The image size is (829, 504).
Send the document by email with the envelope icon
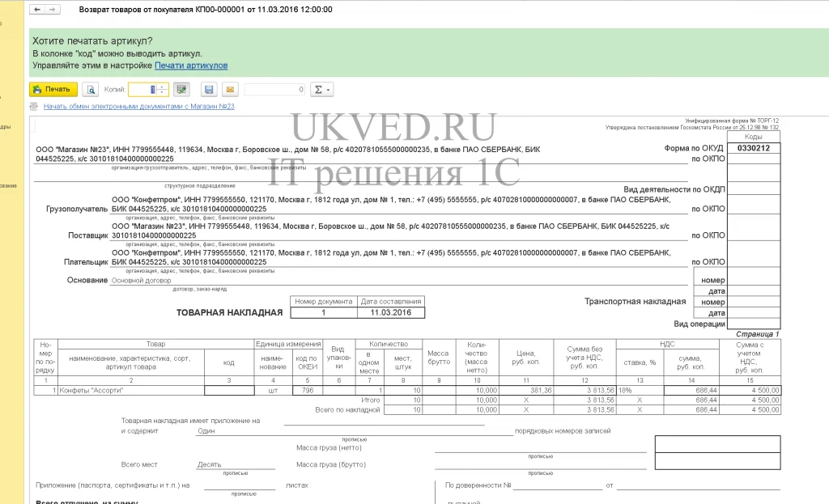tap(230, 89)
